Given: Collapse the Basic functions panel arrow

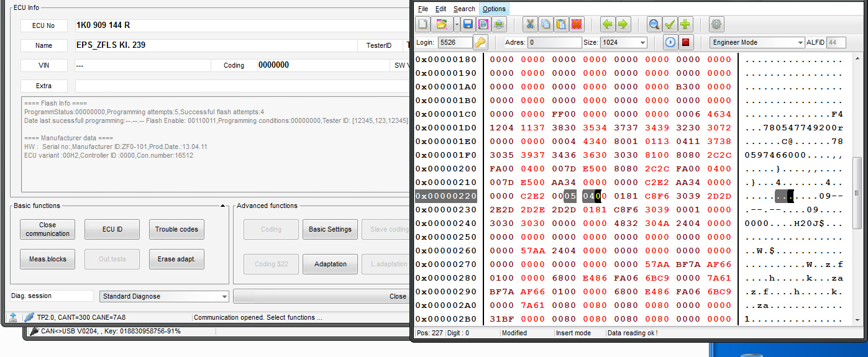Looking at the screenshot, I should pos(222,206).
